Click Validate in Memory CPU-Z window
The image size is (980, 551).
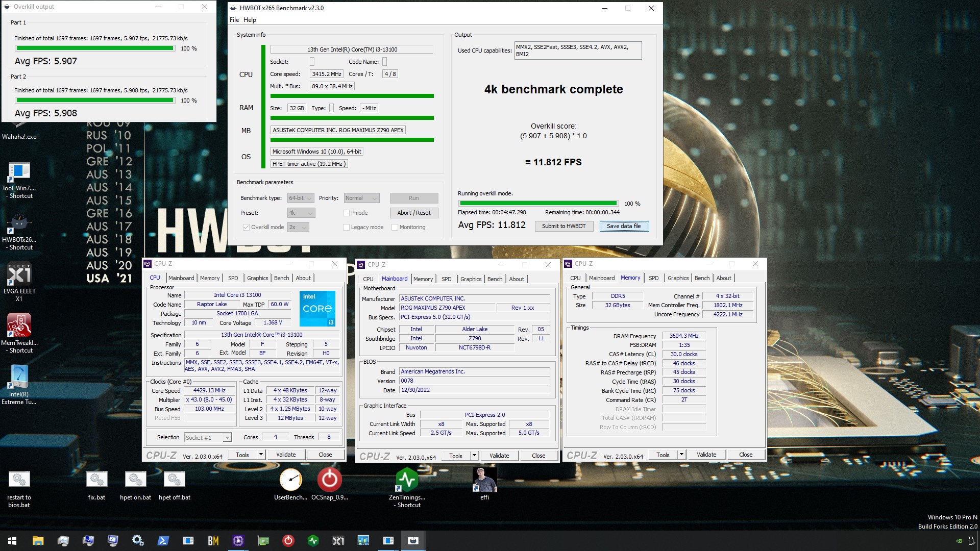tap(706, 455)
